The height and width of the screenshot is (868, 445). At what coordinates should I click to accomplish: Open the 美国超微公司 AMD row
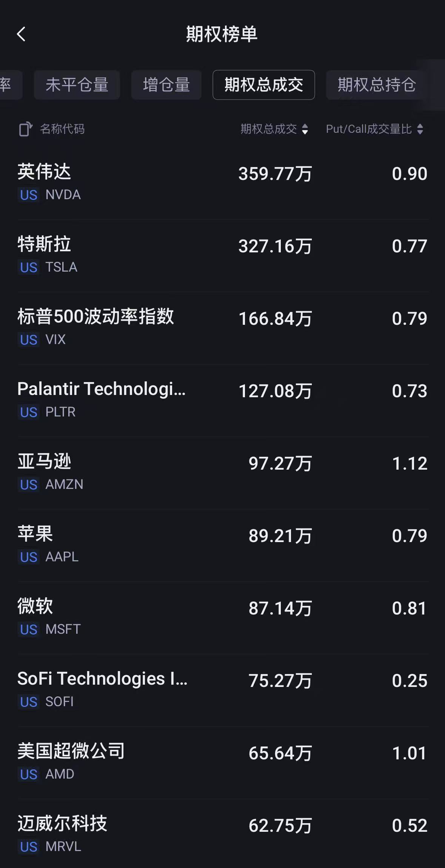(x=223, y=763)
